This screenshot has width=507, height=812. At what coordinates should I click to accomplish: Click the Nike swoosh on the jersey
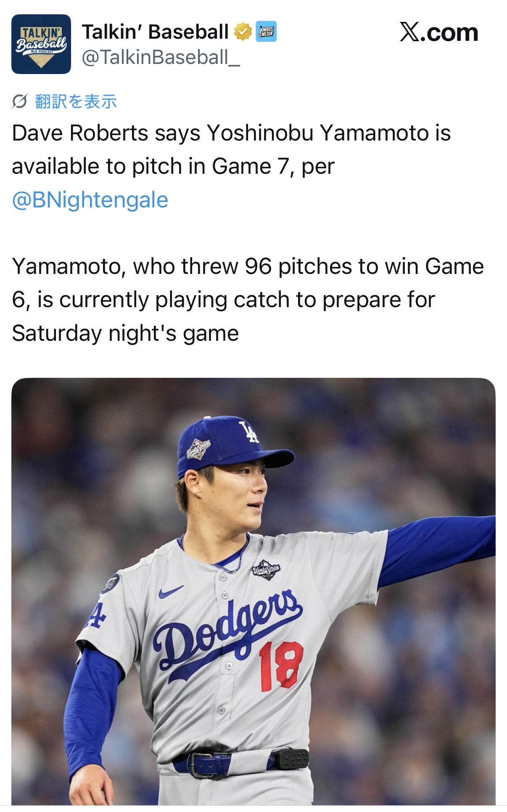[171, 592]
